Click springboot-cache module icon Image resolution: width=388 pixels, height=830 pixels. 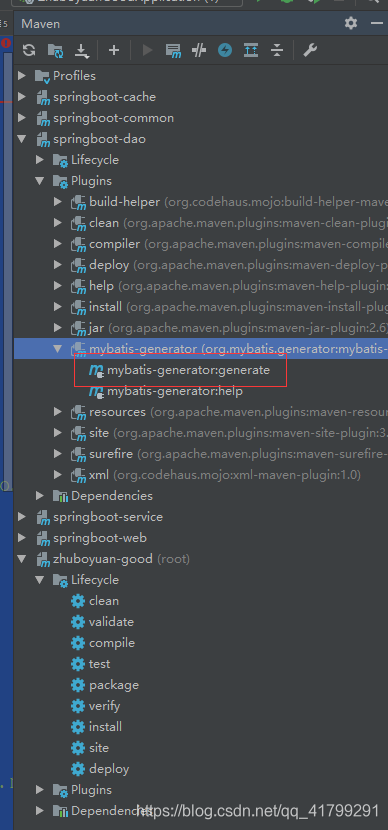(x=43, y=97)
